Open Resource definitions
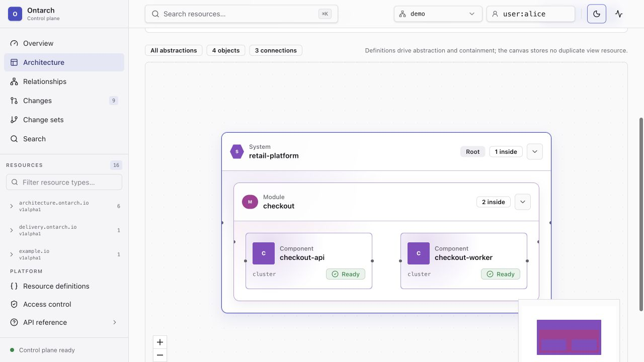This screenshot has height=362, width=644. click(64, 286)
